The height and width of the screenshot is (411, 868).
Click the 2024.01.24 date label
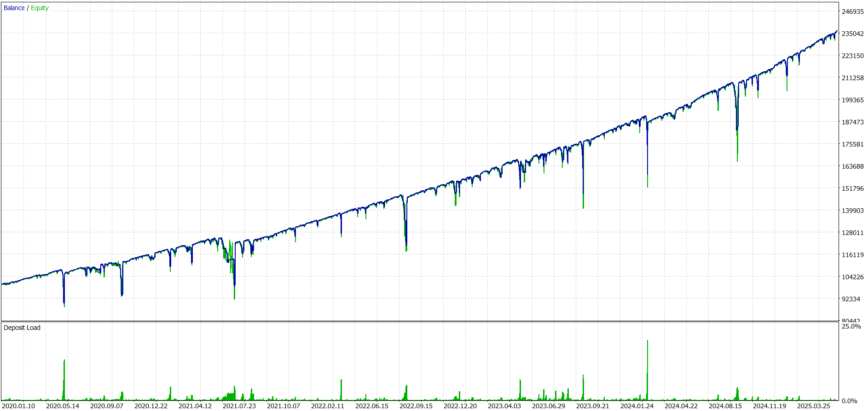click(x=637, y=406)
